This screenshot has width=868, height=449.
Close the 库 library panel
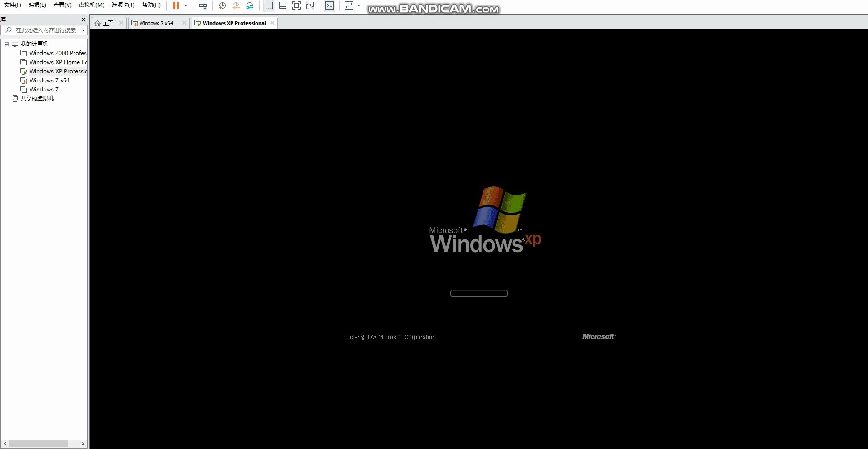[83, 19]
